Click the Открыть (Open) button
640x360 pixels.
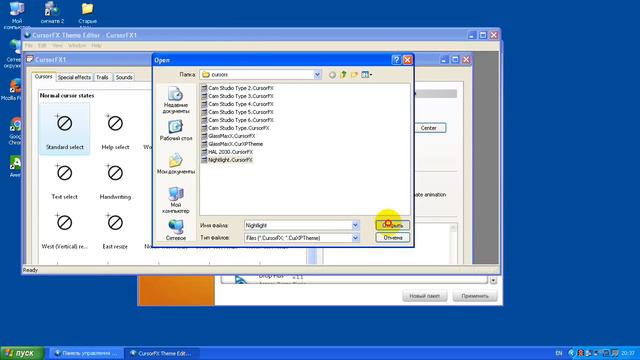point(393,225)
